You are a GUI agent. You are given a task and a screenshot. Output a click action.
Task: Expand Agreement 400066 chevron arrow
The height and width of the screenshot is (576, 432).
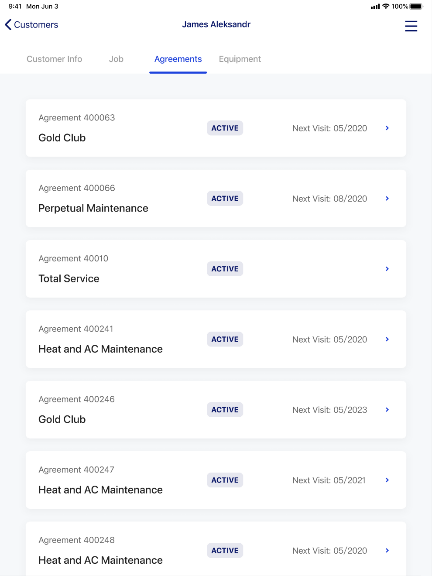(387, 198)
